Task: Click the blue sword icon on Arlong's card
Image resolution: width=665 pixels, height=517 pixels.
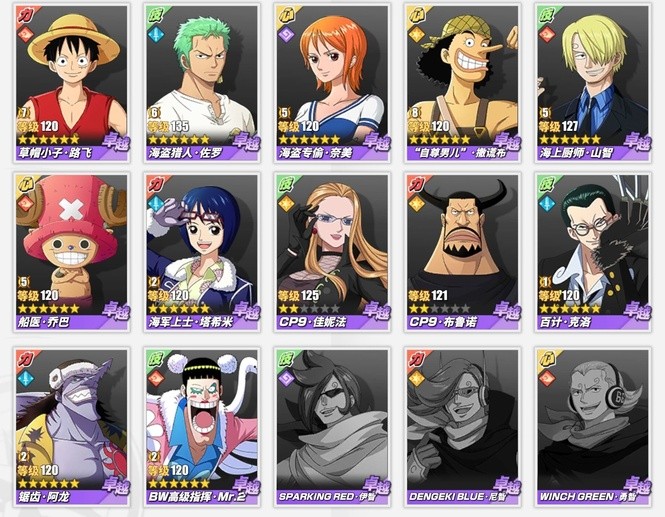Action: pyautogui.click(x=25, y=377)
